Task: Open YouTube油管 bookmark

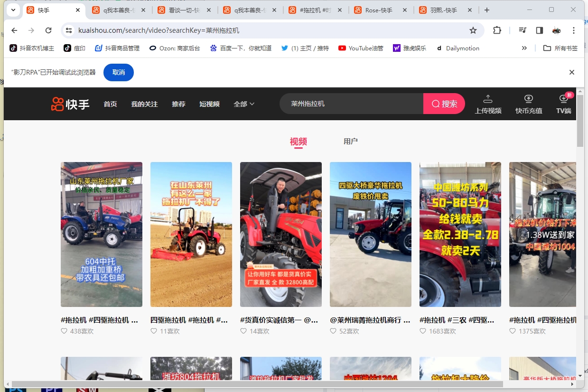Action: [361, 48]
